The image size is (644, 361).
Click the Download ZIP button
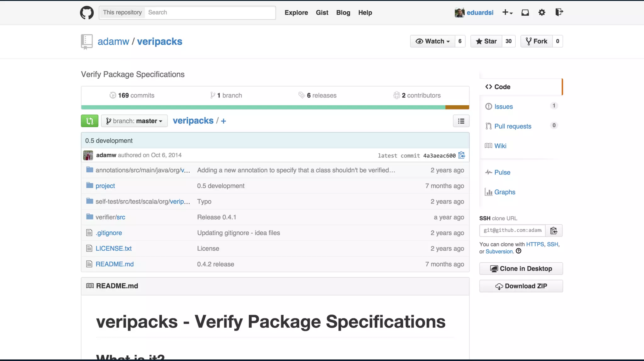pos(521,286)
